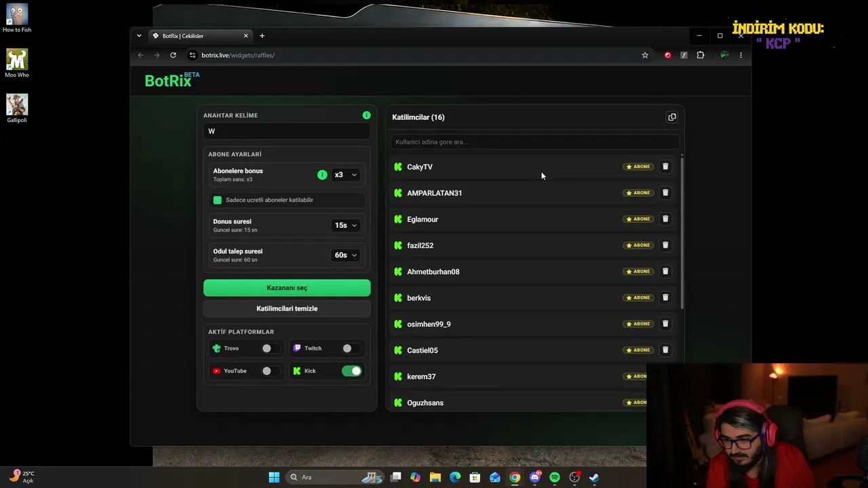Copy the participants list with copy icon
This screenshot has height=488, width=868.
(x=672, y=117)
